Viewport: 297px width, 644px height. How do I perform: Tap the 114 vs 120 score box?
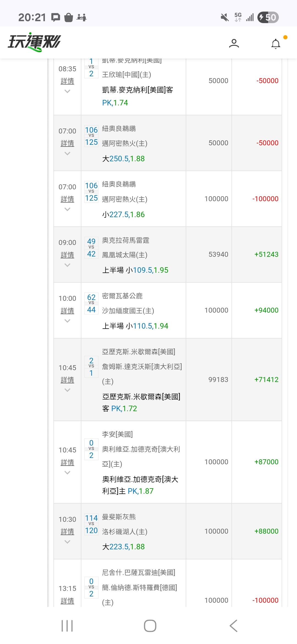click(x=91, y=524)
